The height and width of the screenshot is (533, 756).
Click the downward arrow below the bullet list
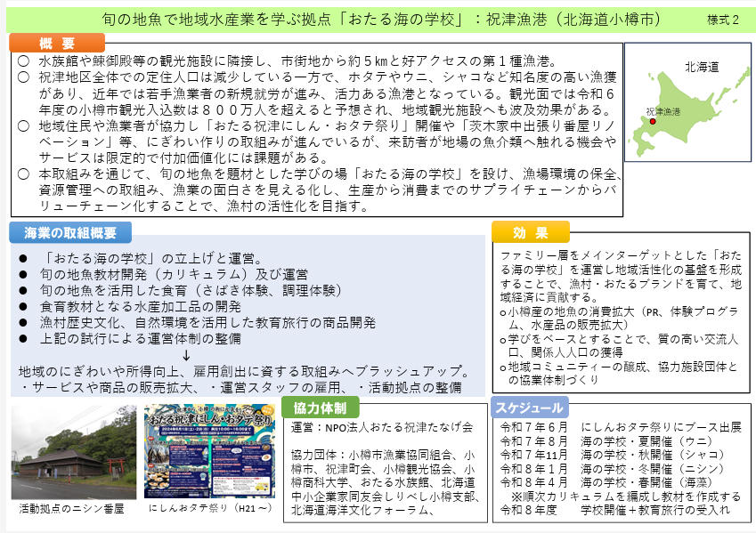tap(185, 355)
